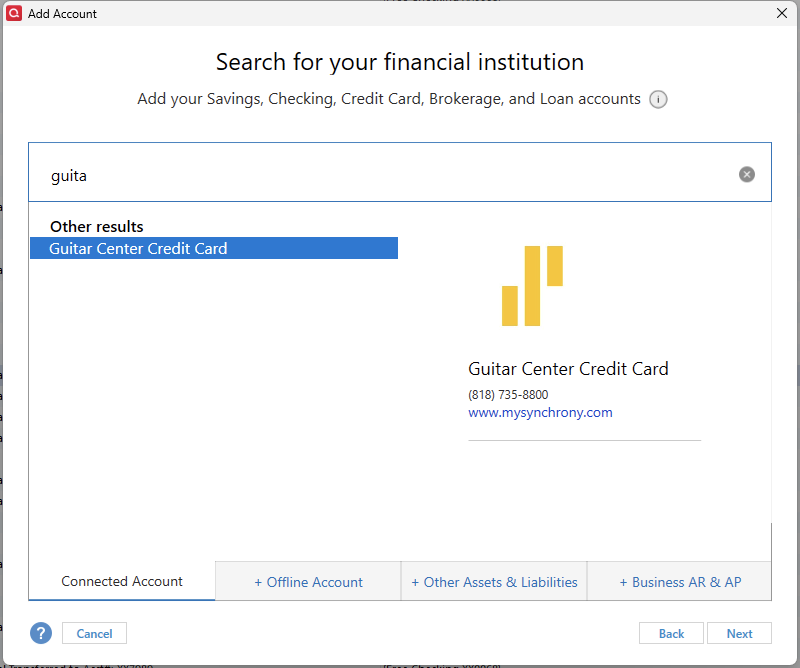Open the www.mysynchrony.com link
Screen dimensions: 800x668
540,412
